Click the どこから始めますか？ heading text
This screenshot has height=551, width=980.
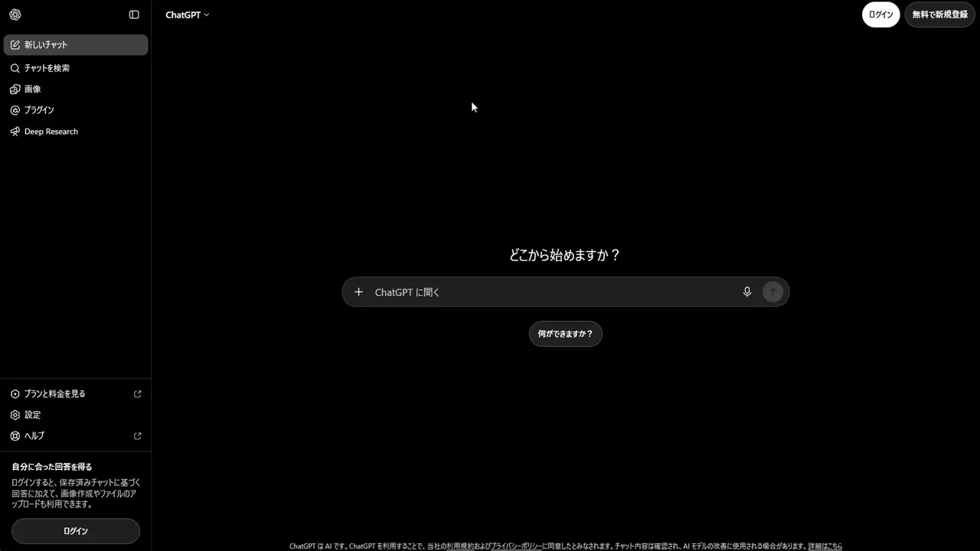point(565,255)
